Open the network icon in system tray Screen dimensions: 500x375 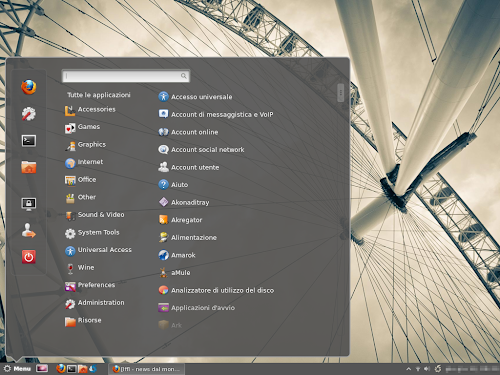(418, 369)
